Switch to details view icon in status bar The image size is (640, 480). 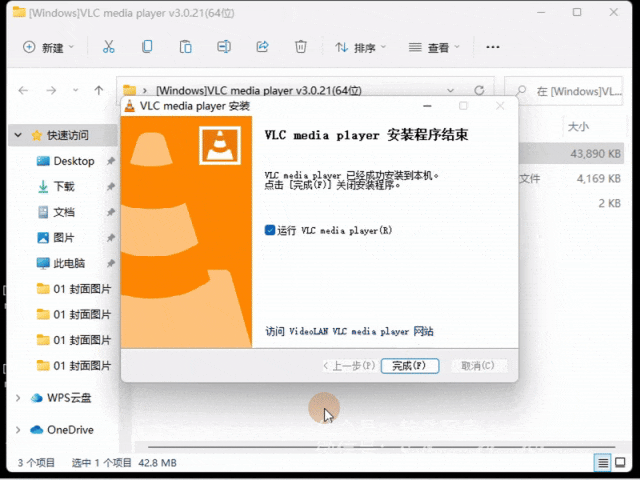pos(603,463)
